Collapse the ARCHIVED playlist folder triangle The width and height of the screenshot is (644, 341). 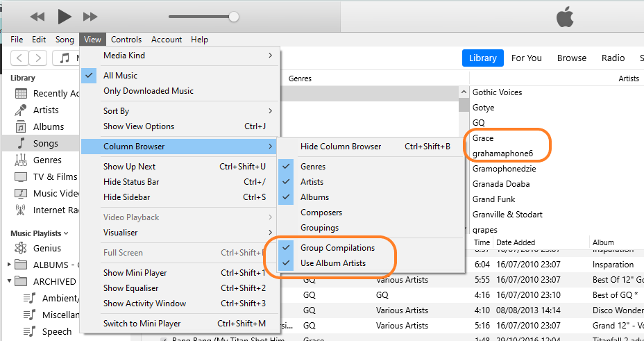(x=10, y=281)
